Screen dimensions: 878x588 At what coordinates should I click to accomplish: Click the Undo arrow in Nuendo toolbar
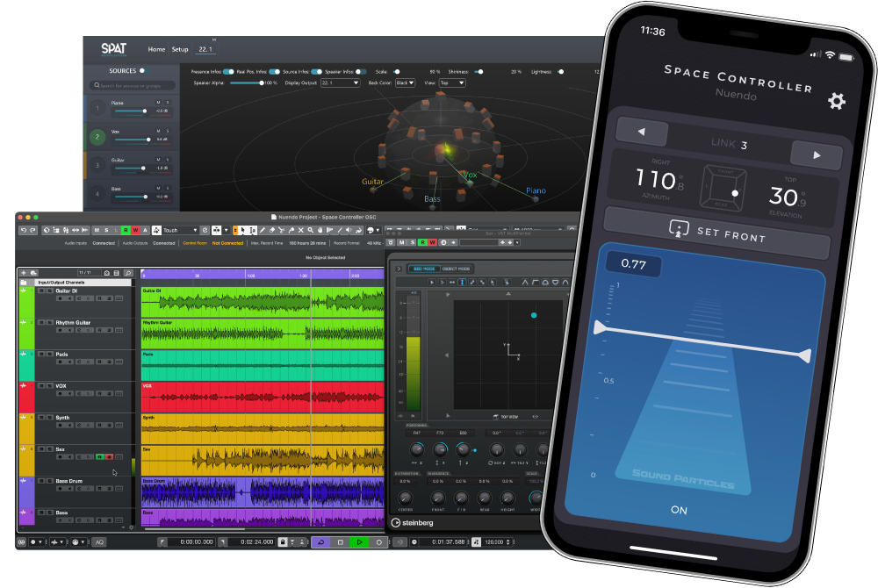pyautogui.click(x=24, y=230)
